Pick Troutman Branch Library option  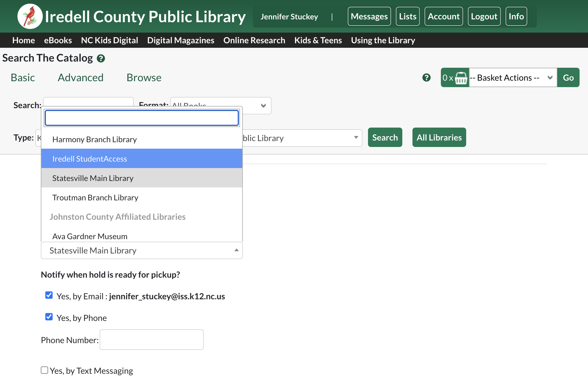coord(142,197)
